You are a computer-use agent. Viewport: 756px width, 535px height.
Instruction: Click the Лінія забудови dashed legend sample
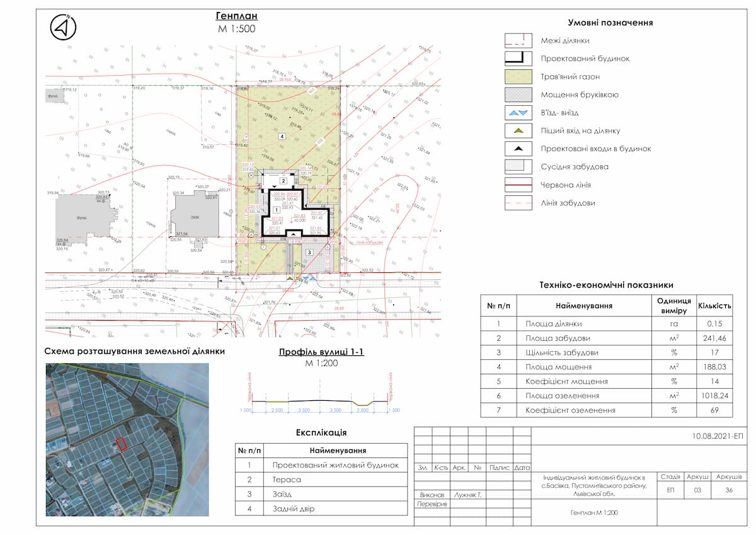519,203
